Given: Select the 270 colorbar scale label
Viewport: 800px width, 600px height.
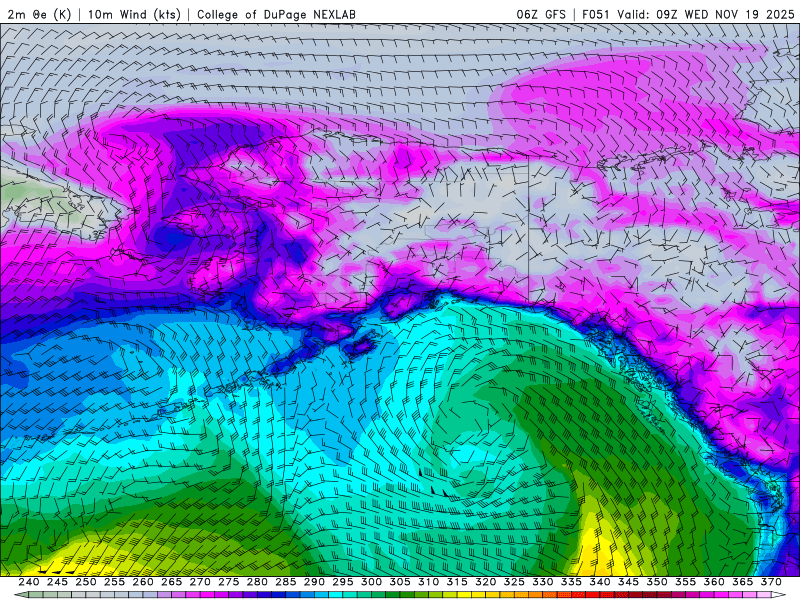Looking at the screenshot, I should [200, 582].
